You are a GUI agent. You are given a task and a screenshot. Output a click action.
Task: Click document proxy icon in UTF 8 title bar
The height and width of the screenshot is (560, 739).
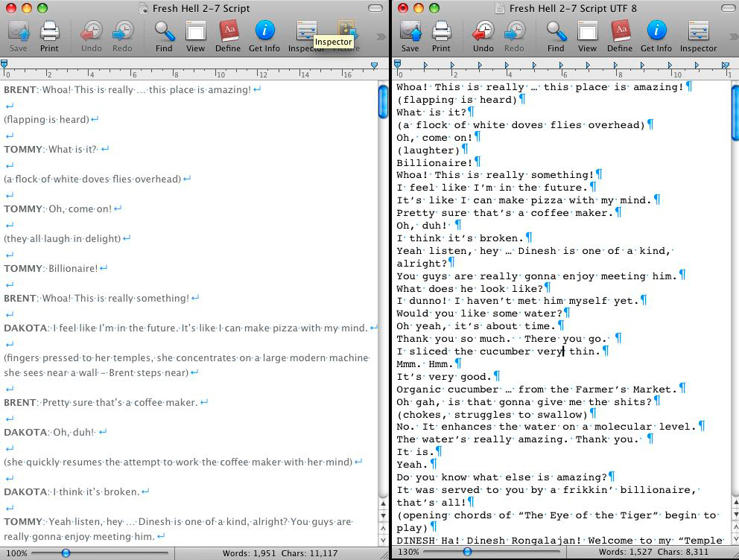pos(500,8)
